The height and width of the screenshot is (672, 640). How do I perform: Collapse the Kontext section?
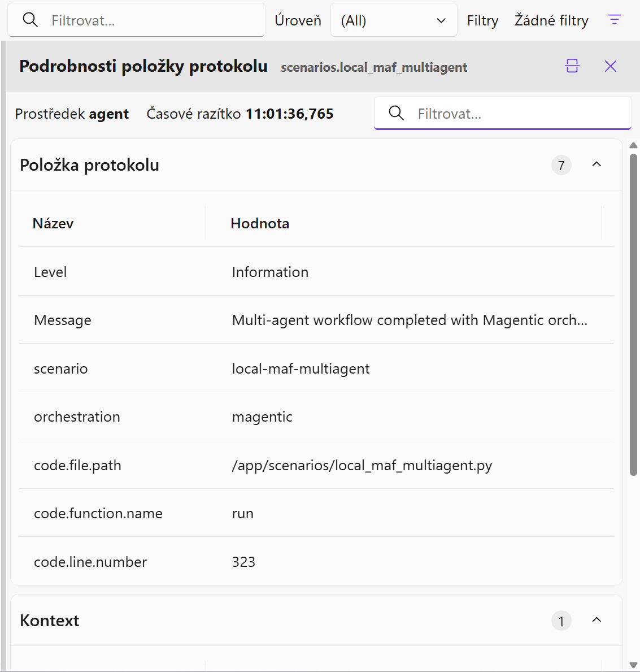pos(597,620)
